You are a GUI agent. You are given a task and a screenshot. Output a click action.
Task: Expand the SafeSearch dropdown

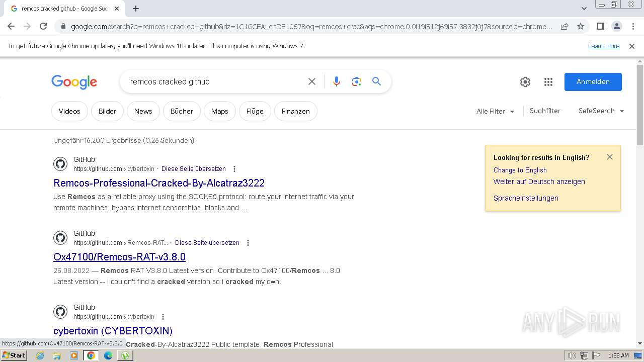click(601, 111)
